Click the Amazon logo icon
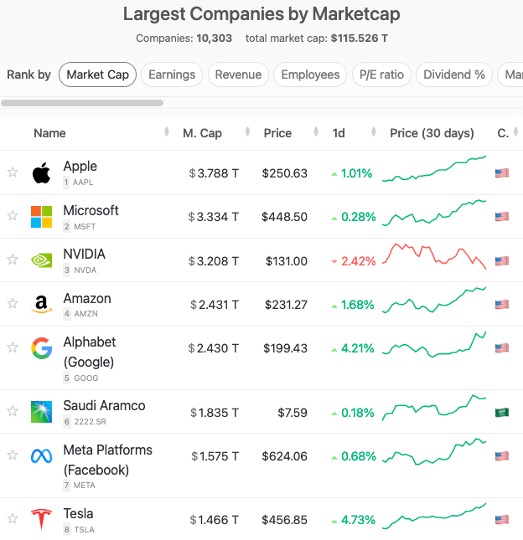This screenshot has height=540, width=523. coord(41,304)
